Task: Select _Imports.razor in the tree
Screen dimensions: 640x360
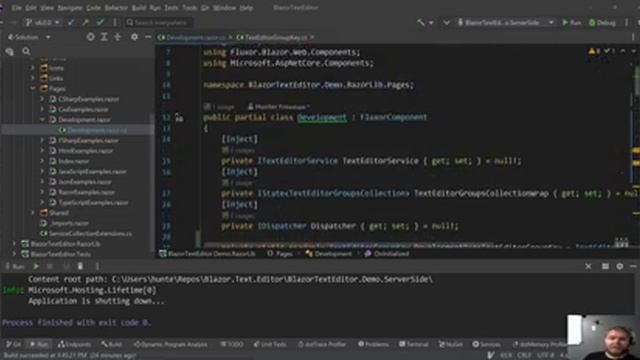Action: (x=69, y=223)
